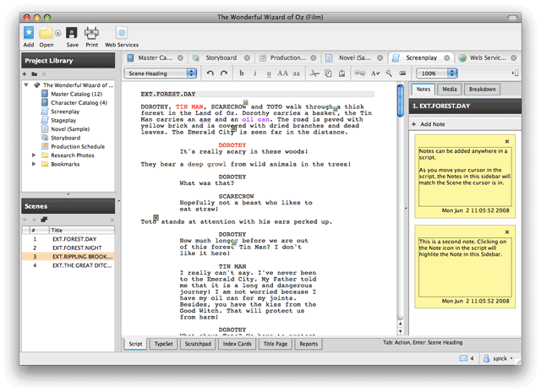This screenshot has height=392, width=541.
Task: Click the mail messages icon in status bar
Action: [x=463, y=358]
